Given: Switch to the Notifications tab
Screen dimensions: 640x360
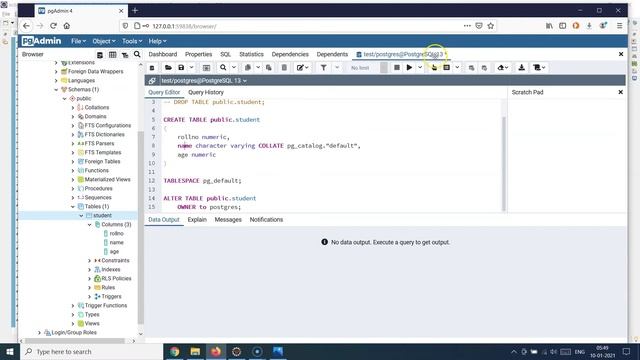Looking at the screenshot, I should click(266, 220).
